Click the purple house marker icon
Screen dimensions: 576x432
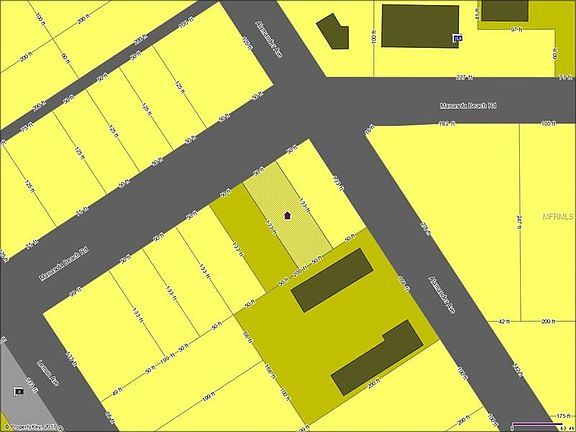288,215
